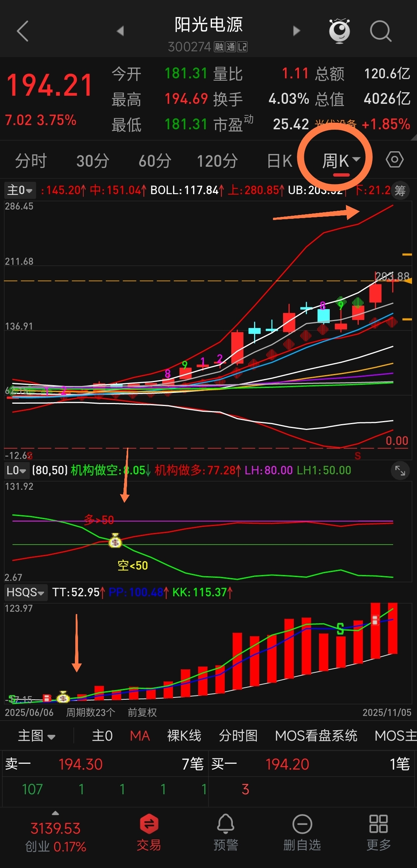The image size is (417, 868).
Task: Open 周K period dropdown
Action: (341, 161)
